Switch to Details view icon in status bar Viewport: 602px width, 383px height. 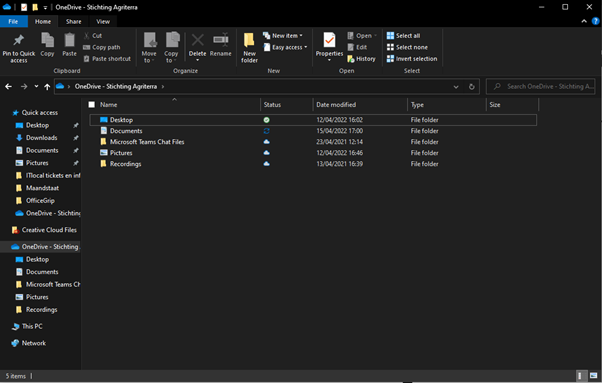(580, 376)
